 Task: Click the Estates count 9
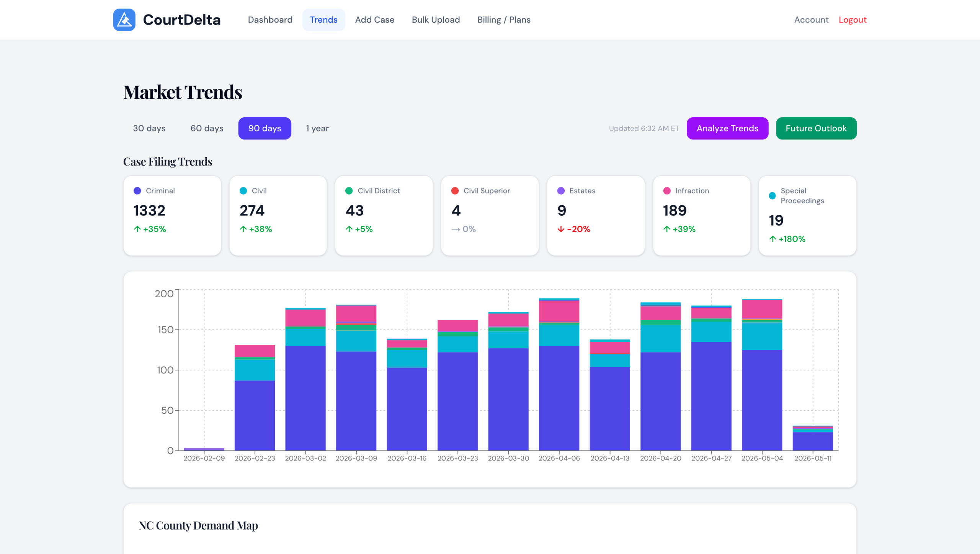pos(562,211)
